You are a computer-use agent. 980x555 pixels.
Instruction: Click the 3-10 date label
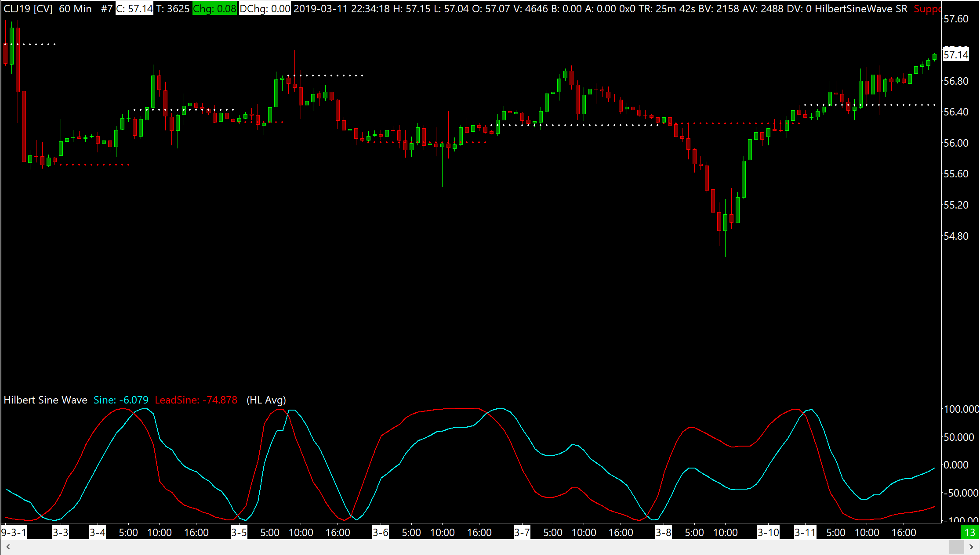pyautogui.click(x=768, y=533)
